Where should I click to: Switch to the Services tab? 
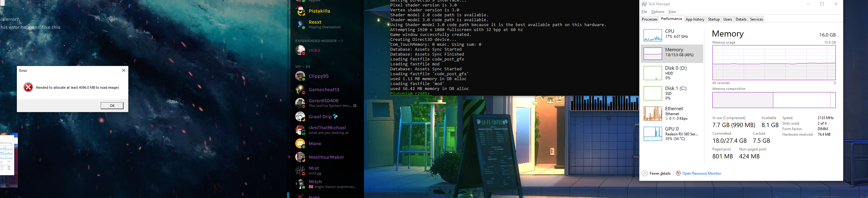[757, 20]
